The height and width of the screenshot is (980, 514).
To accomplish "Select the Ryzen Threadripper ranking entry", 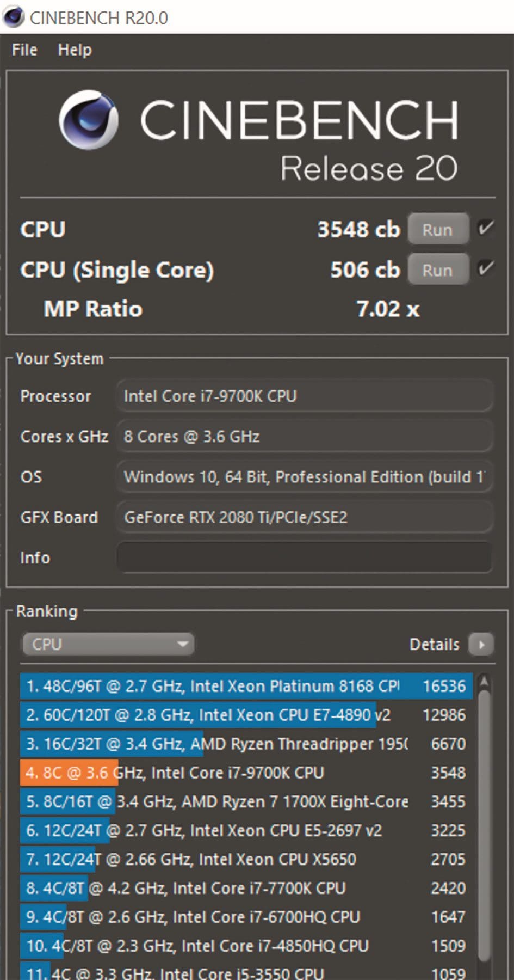I will (246, 744).
